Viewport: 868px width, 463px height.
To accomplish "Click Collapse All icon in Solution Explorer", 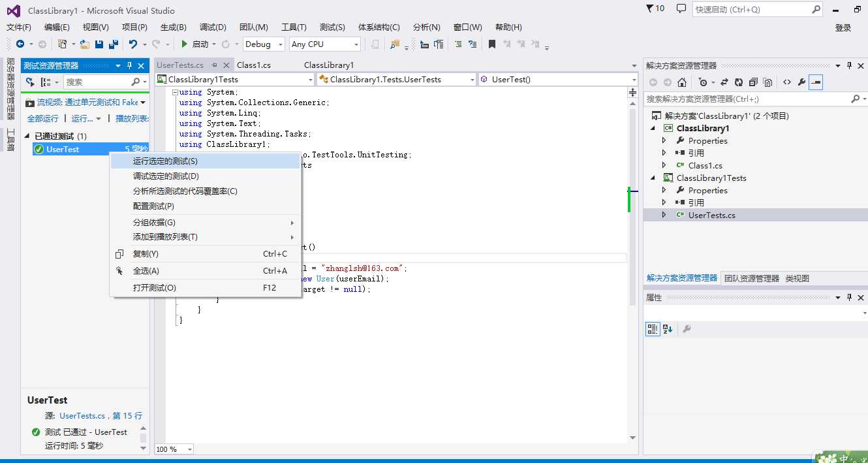I will click(x=753, y=82).
